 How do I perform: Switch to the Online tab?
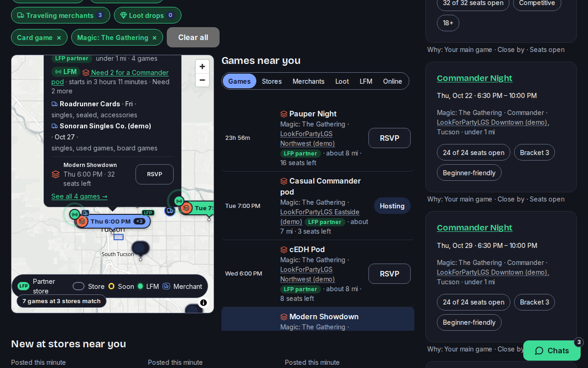tap(392, 81)
